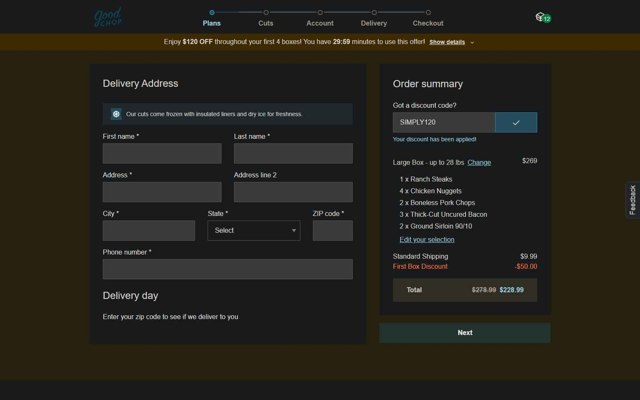Image resolution: width=640 pixels, height=400 pixels.
Task: Click '4 x Chicken Nuggets' item text
Action: tap(431, 191)
